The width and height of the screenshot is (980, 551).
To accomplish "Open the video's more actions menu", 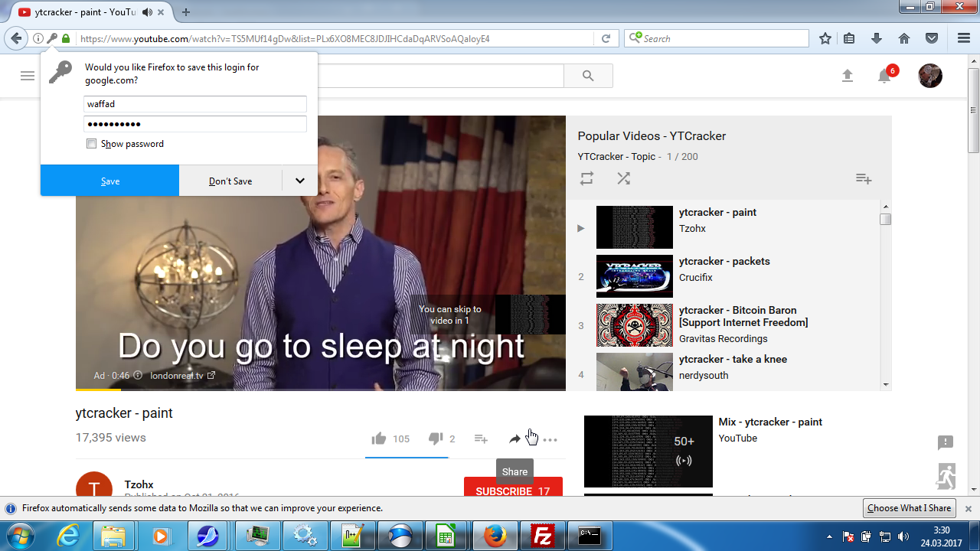I will (x=550, y=439).
